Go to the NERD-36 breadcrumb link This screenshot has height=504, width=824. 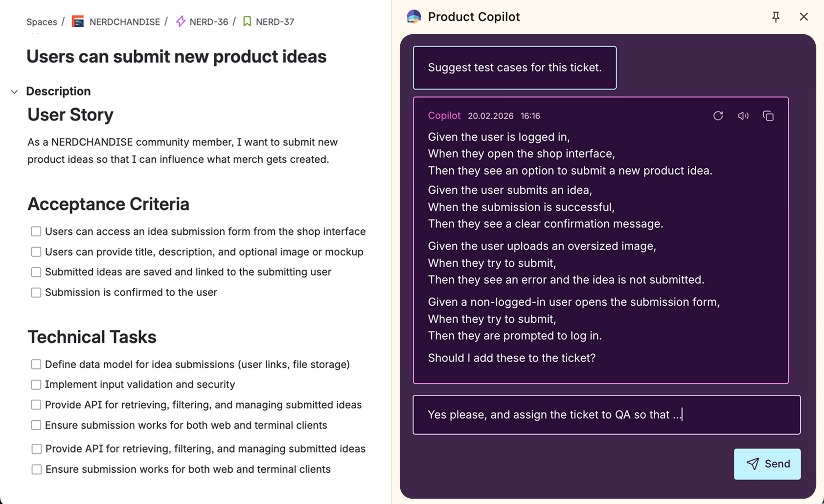point(208,22)
